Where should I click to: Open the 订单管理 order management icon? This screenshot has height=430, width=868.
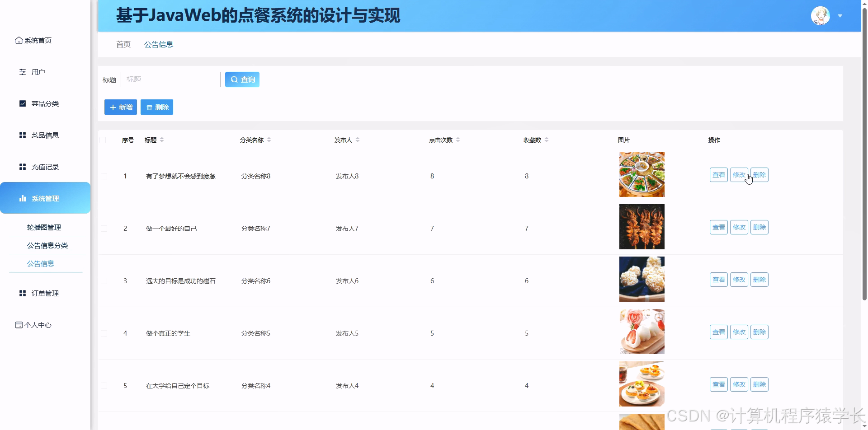(x=23, y=293)
